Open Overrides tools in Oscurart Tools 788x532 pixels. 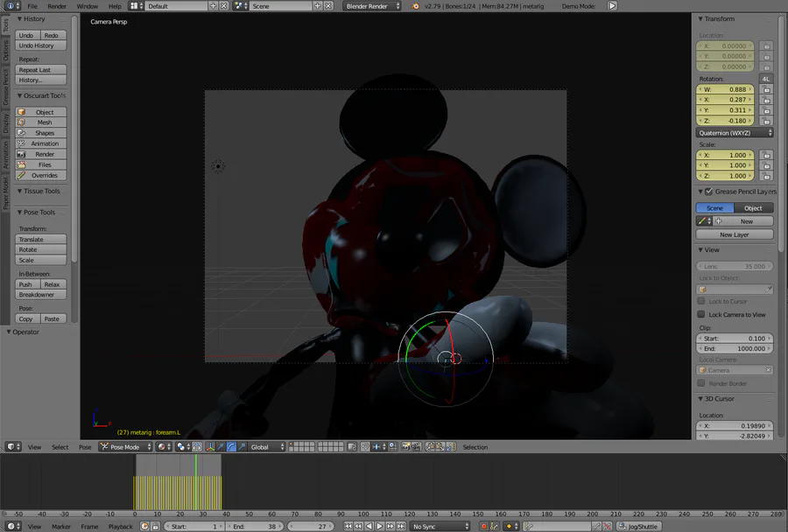click(40, 175)
